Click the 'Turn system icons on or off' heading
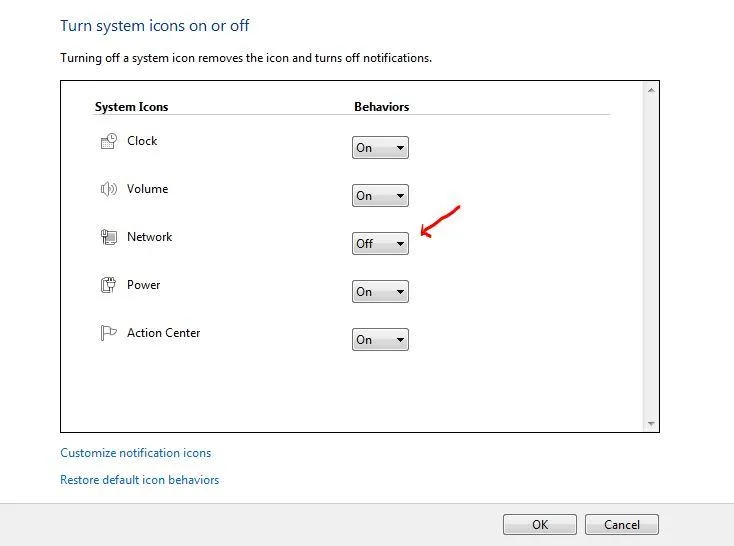This screenshot has height=546, width=734. pos(154,25)
